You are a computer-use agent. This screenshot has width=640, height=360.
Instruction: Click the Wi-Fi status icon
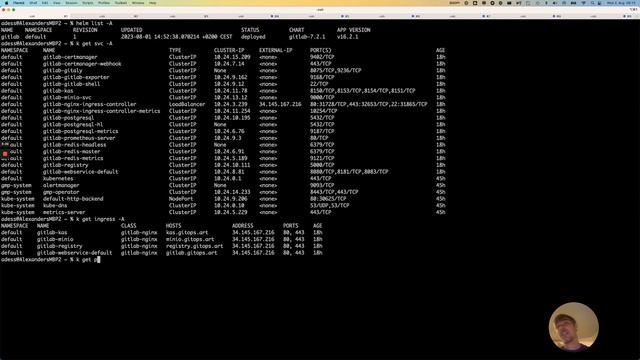click(x=584, y=3)
